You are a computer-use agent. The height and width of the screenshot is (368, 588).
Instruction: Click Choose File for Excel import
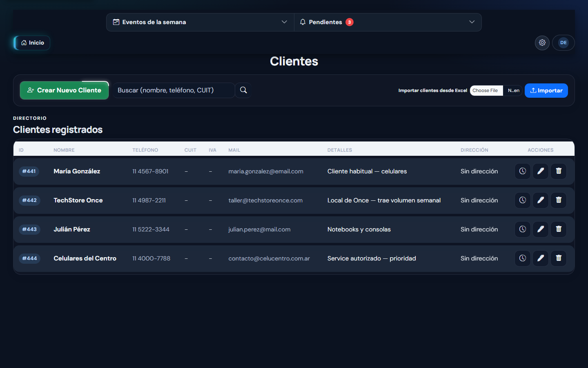(486, 90)
